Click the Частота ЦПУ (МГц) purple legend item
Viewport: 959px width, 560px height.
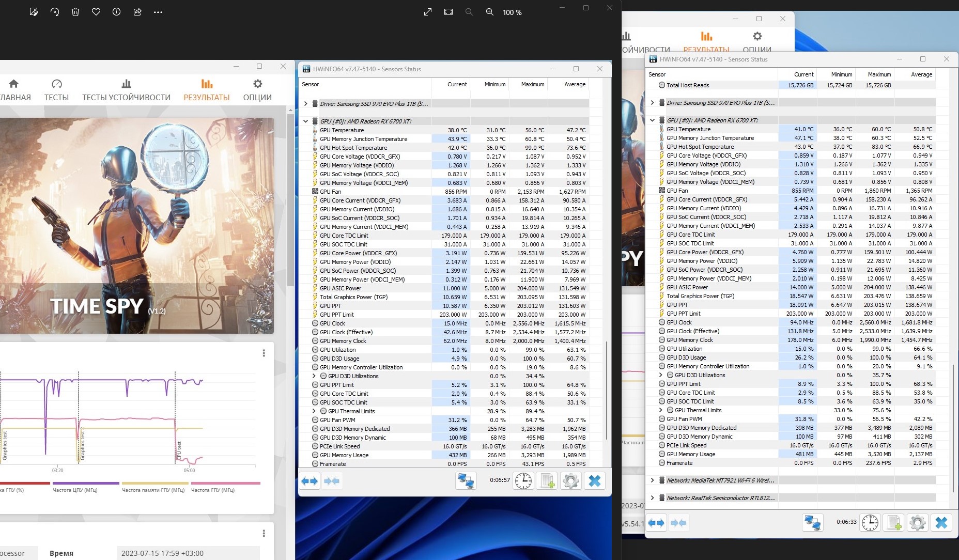click(x=86, y=487)
